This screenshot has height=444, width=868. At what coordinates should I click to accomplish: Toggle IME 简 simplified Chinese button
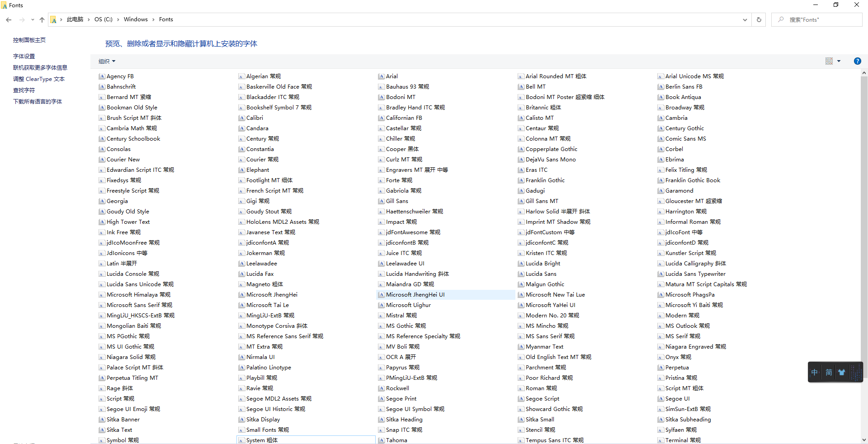829,372
